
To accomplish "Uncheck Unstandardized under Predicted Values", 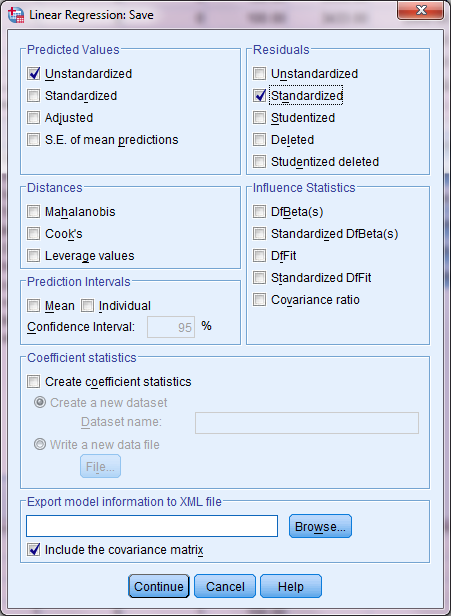I will [x=34, y=73].
